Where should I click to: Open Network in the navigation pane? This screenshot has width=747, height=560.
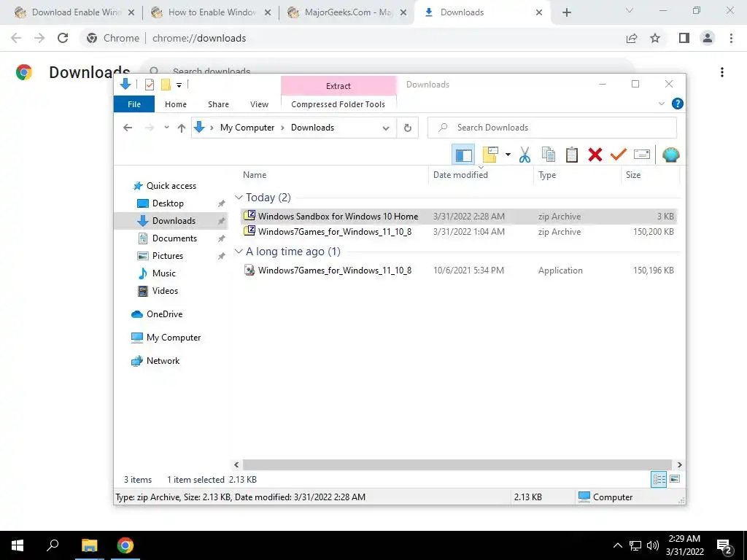point(163,360)
